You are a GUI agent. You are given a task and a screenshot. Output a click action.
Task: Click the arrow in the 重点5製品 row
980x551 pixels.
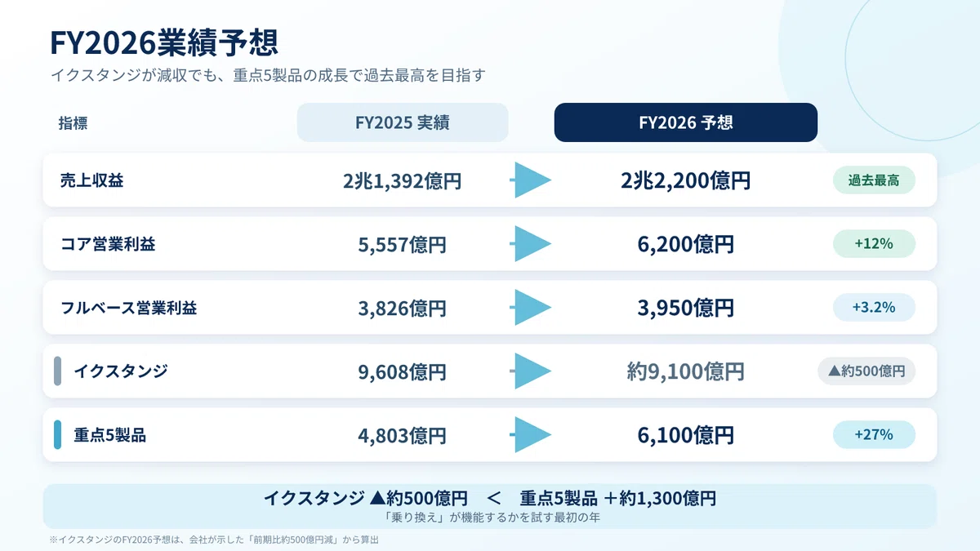(x=532, y=435)
